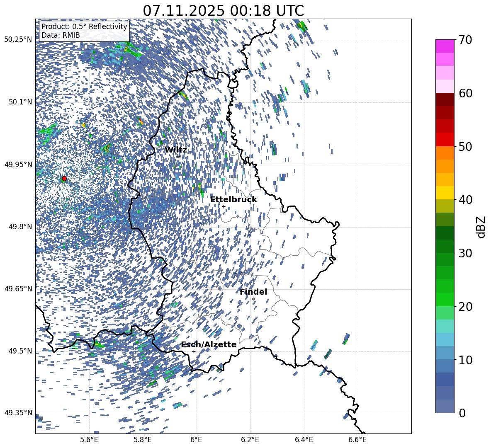Click the 49.35°N latitude label
The height and width of the screenshot is (448, 491).
(18, 413)
